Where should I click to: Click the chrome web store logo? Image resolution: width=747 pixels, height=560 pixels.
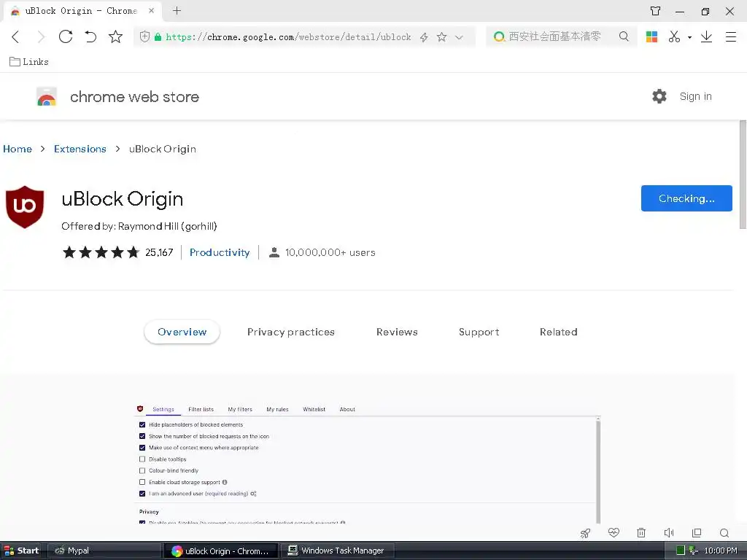[47, 97]
